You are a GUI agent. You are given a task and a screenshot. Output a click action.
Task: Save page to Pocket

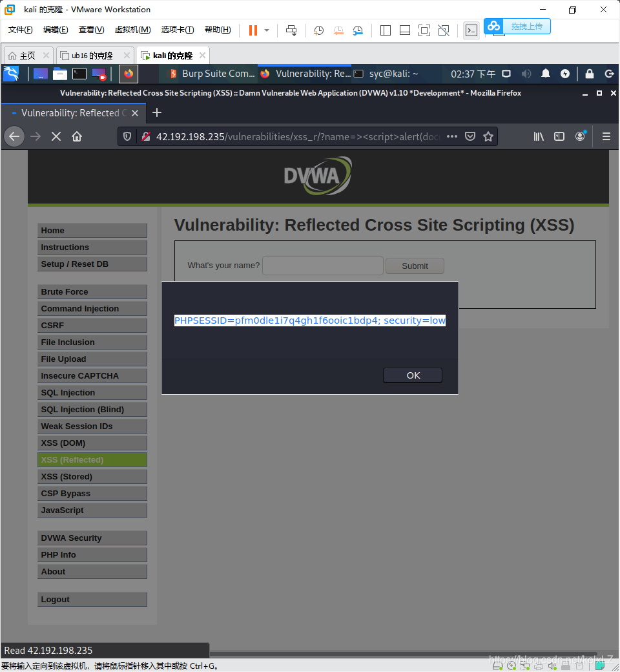coord(470,137)
